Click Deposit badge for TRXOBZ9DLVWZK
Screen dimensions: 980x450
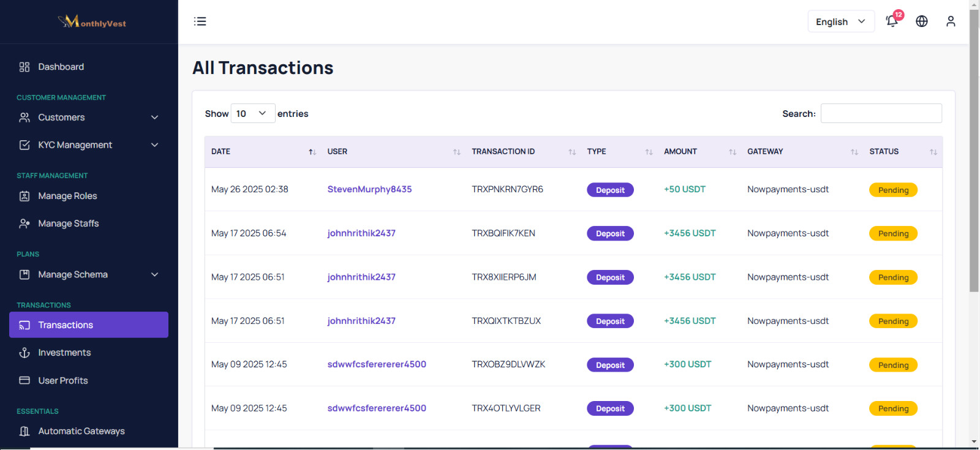(610, 365)
